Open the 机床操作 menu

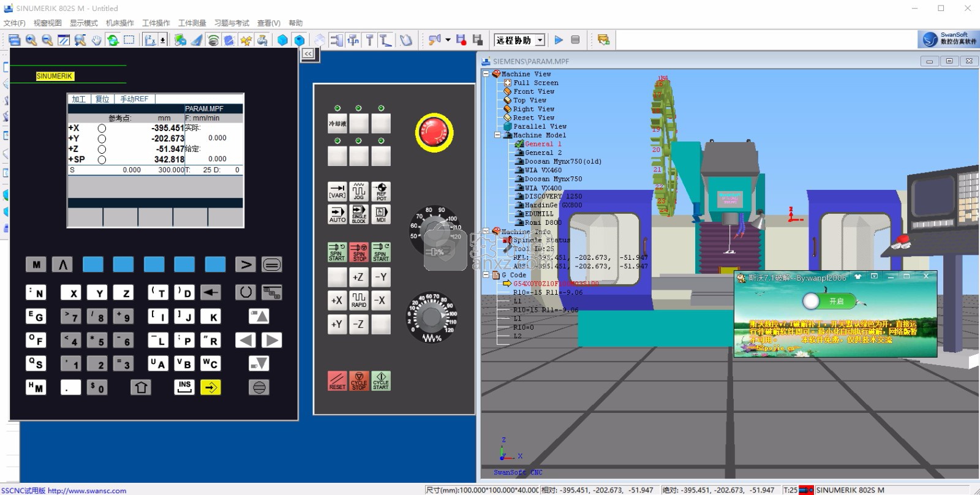120,23
